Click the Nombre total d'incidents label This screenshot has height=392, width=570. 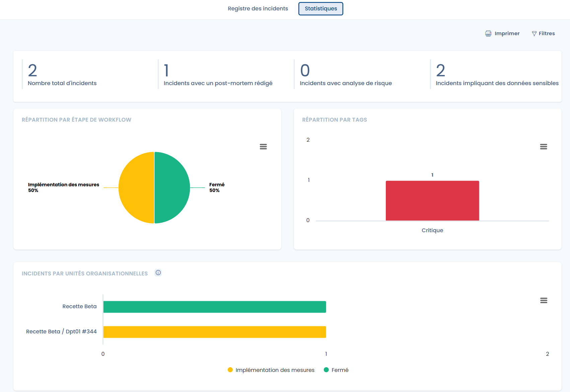(62, 83)
